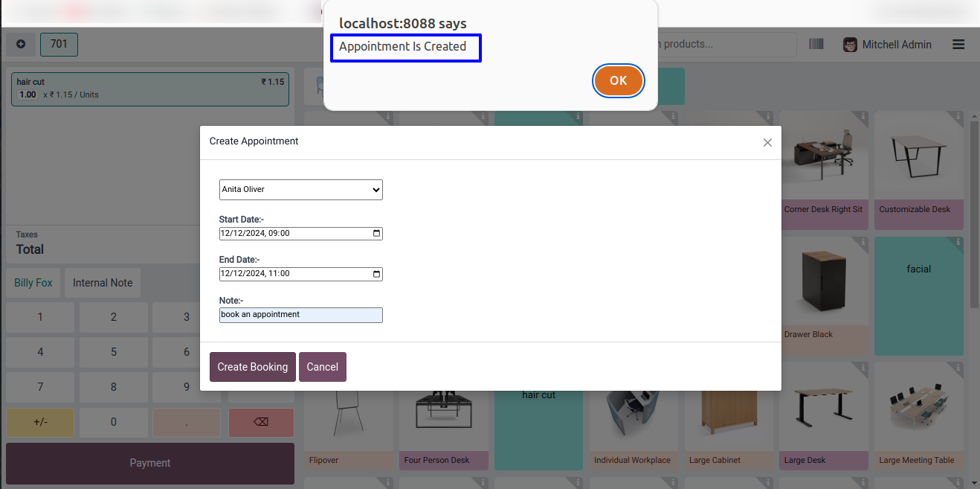Click Cancel in appointment dialog
The image size is (980, 489).
pos(323,367)
